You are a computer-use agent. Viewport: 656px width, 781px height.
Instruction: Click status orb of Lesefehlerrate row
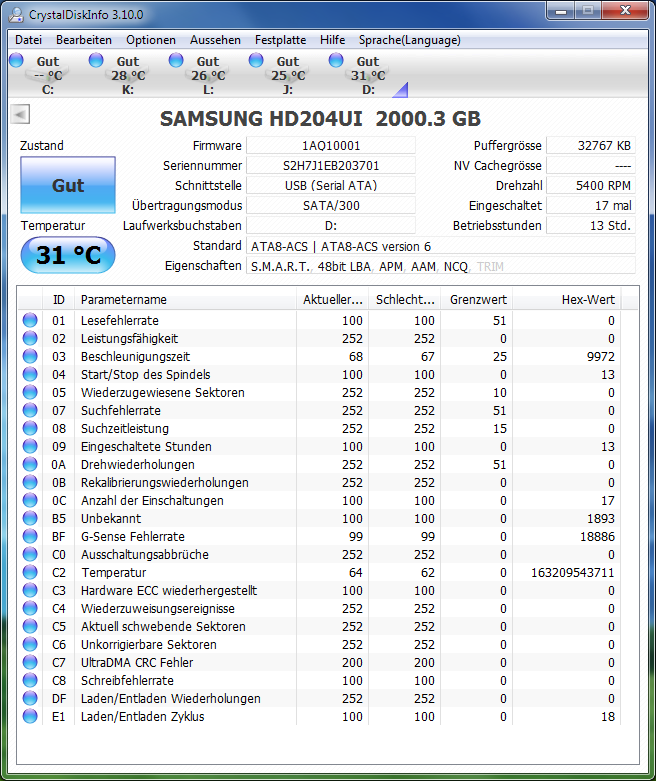point(30,320)
